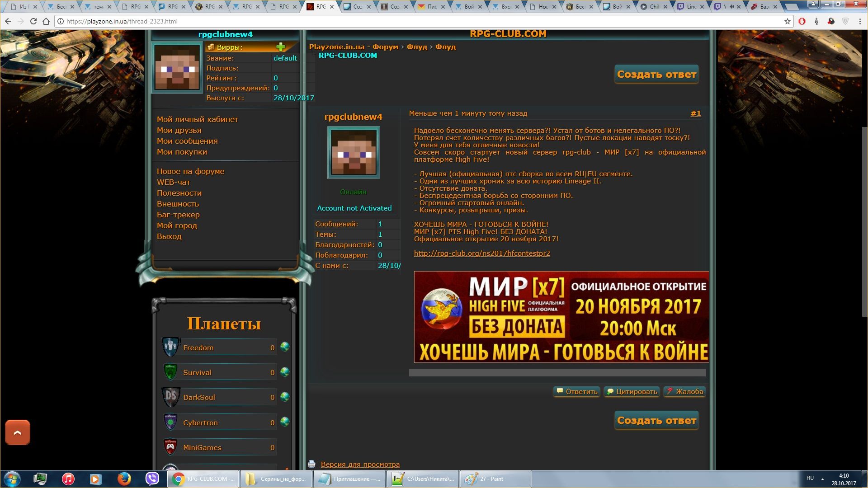868x488 pixels.
Task: Click the Жалоба button
Action: point(684,392)
